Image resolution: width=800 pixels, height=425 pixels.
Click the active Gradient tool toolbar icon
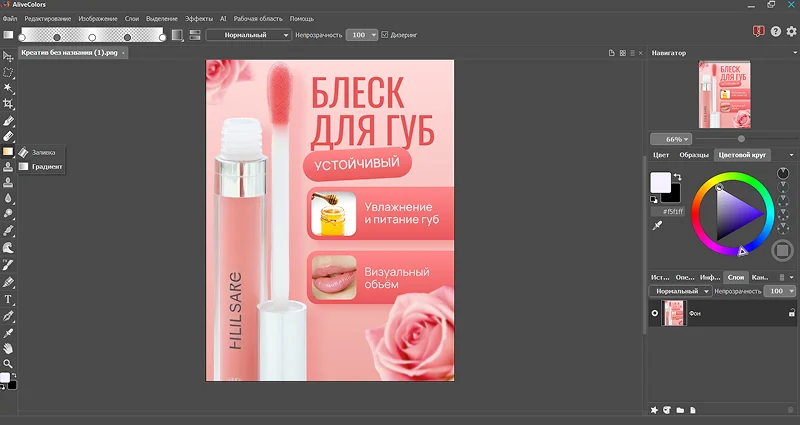coord(8,152)
